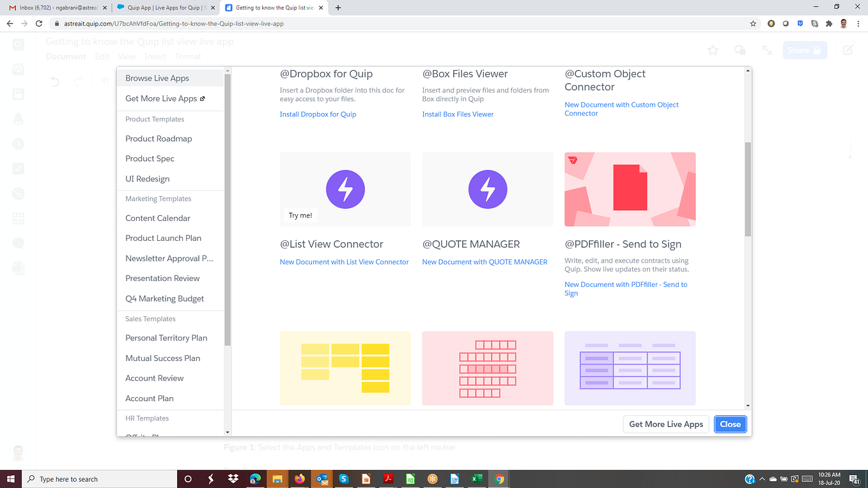
Task: Select Newsletter Approval template
Action: click(170, 258)
